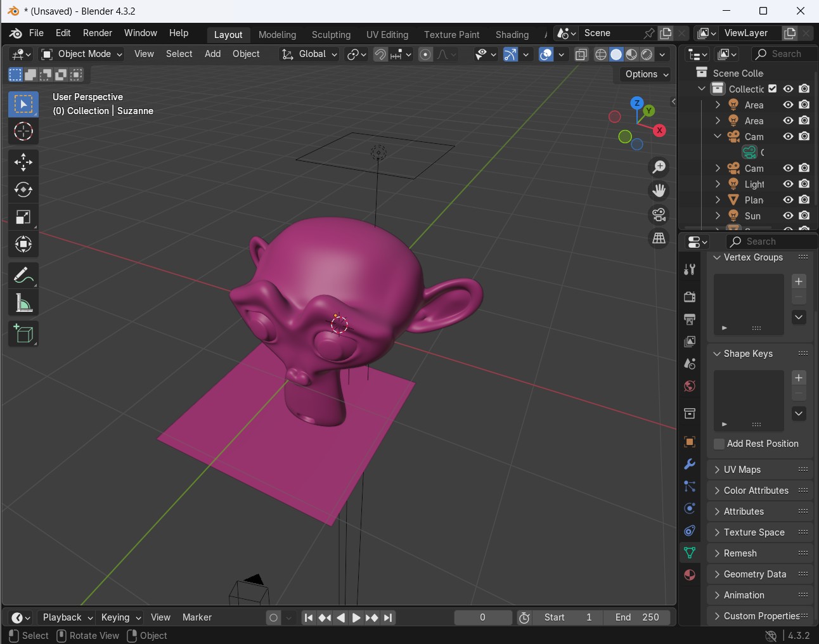
Task: Enable Add Rest Position checkbox
Action: [719, 444]
